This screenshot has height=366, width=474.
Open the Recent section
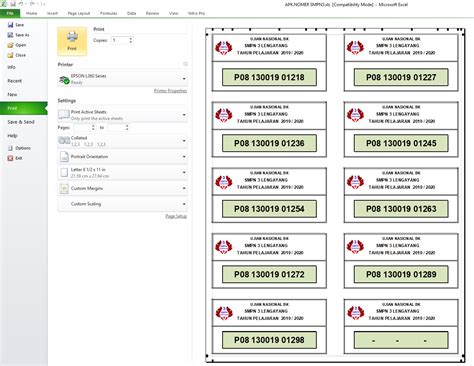(14, 81)
